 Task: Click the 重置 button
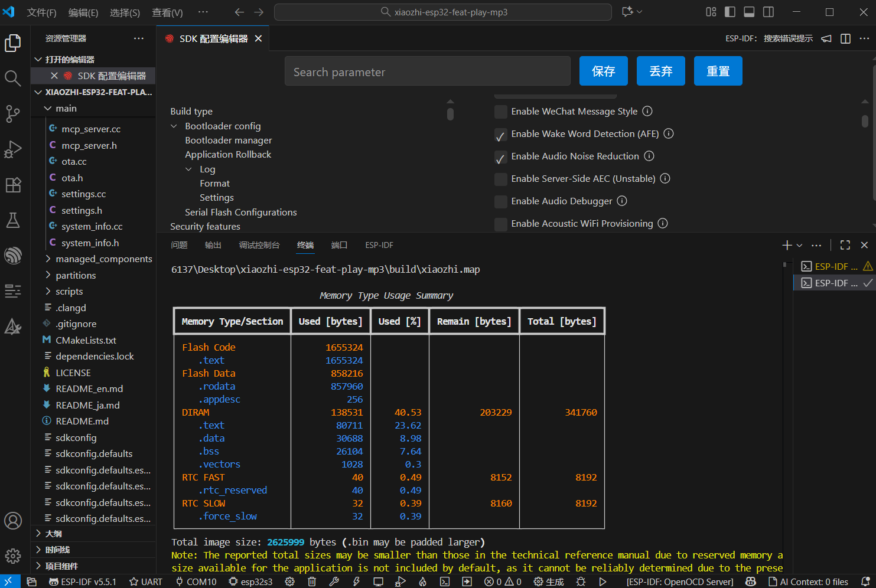718,71
